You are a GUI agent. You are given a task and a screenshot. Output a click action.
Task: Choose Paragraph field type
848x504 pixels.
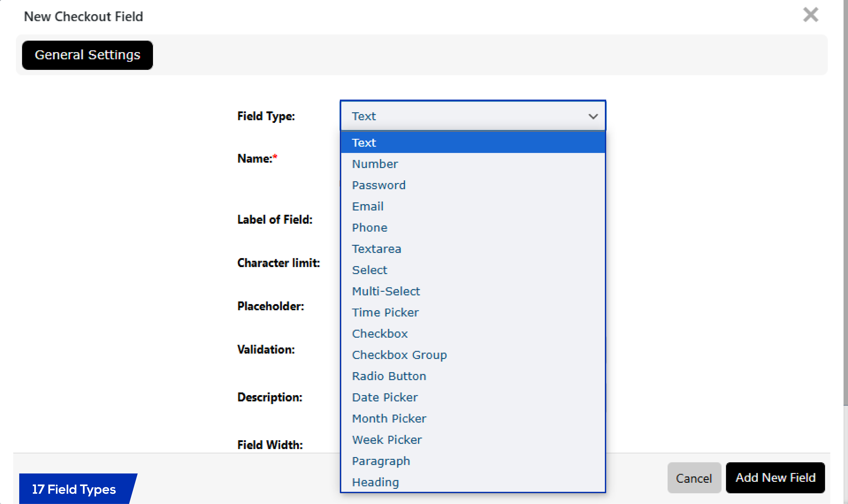pyautogui.click(x=473, y=461)
